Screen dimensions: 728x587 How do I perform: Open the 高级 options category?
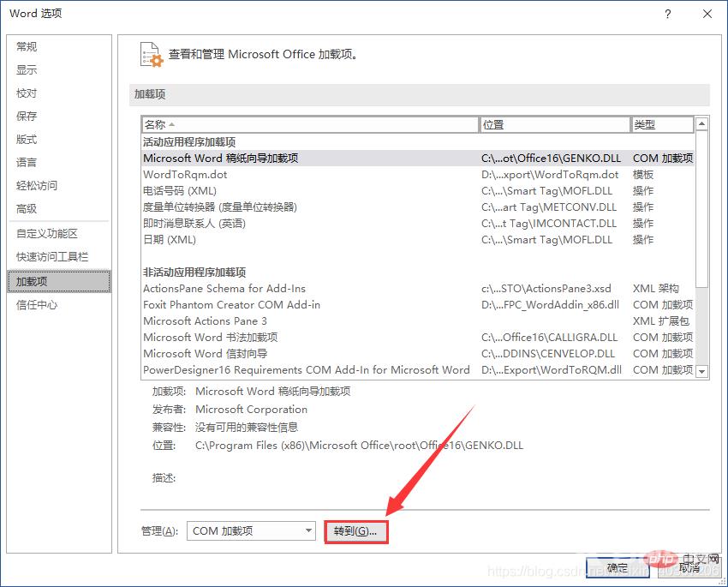coord(27,209)
